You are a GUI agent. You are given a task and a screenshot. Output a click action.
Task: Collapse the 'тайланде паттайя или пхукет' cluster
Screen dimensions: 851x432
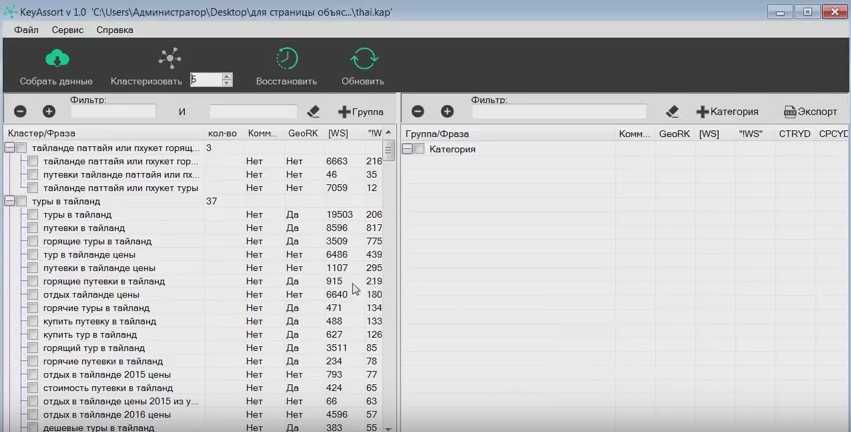tap(9, 148)
